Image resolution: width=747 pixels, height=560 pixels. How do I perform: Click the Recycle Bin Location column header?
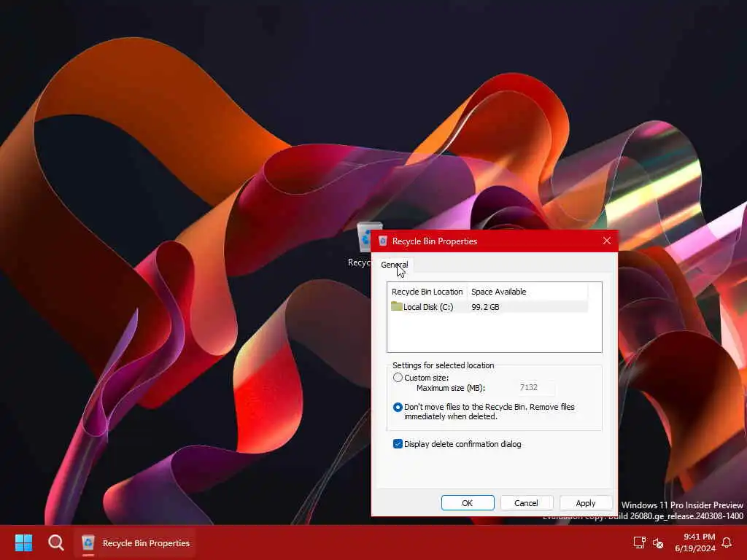point(427,292)
